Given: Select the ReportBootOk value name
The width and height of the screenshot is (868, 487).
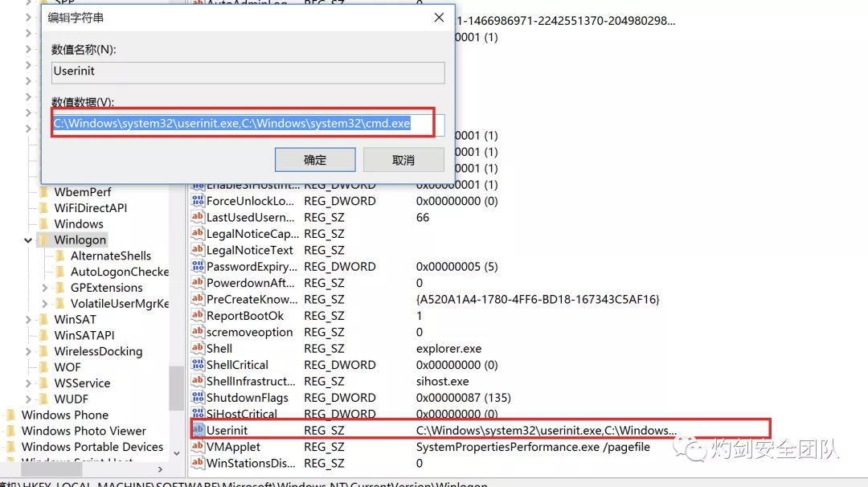Looking at the screenshot, I should 244,316.
